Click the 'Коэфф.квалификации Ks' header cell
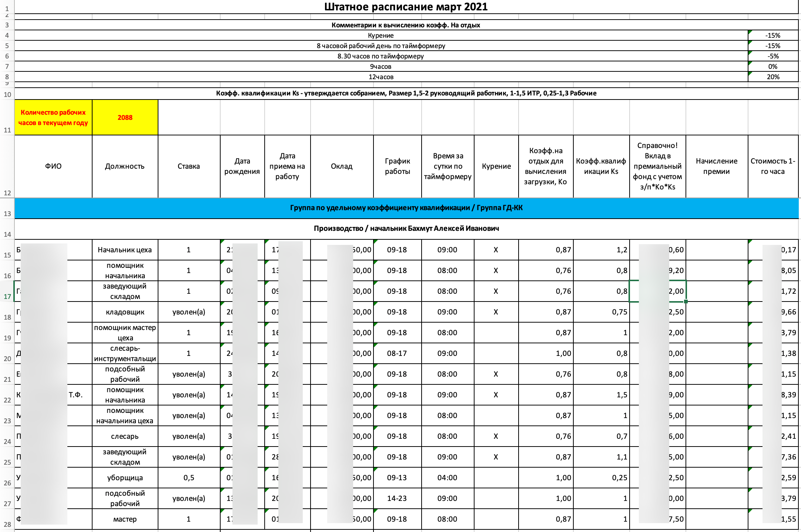Viewport: 801px width, 532px height. point(601,166)
